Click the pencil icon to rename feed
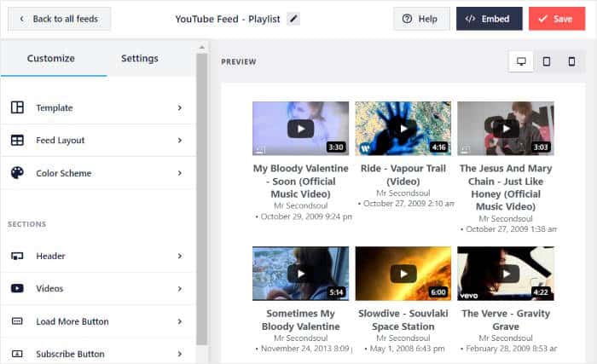 click(x=293, y=19)
